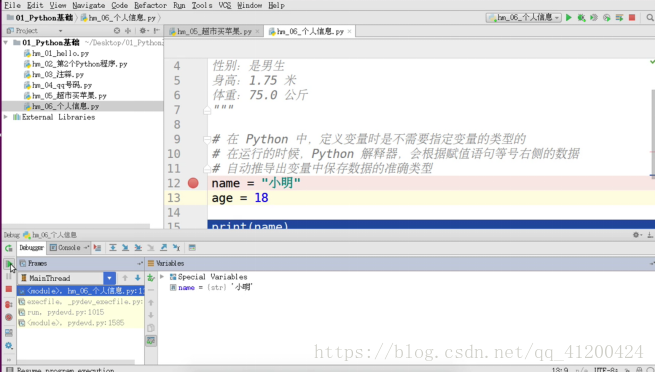The height and width of the screenshot is (372, 655).
Task: Click Step Into My Code icon
Action: [x=138, y=248]
